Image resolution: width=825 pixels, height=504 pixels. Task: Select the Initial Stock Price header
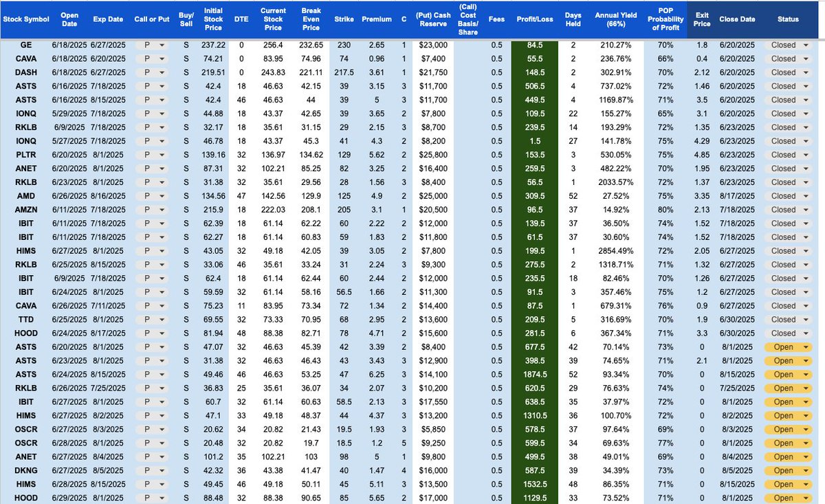click(x=213, y=19)
